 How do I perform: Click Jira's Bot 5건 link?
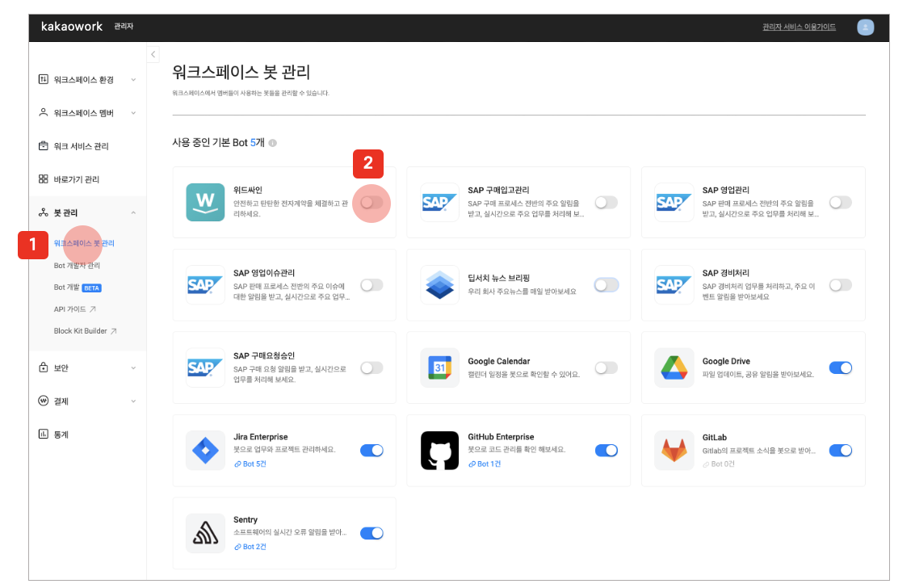(x=250, y=464)
